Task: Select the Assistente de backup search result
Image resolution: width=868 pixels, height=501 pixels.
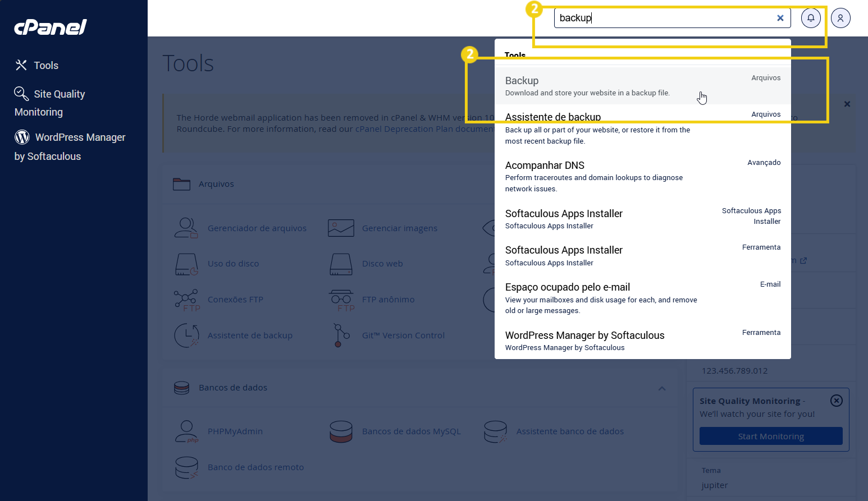Action: [643, 128]
